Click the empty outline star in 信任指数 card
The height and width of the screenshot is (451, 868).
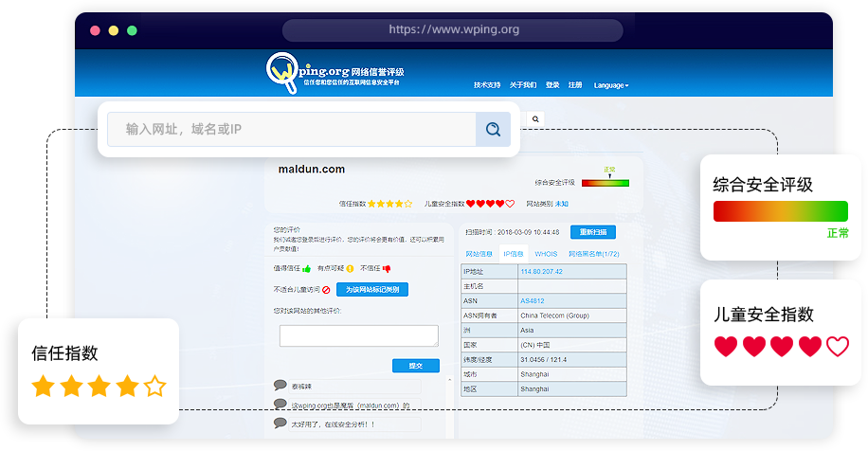[x=155, y=387]
